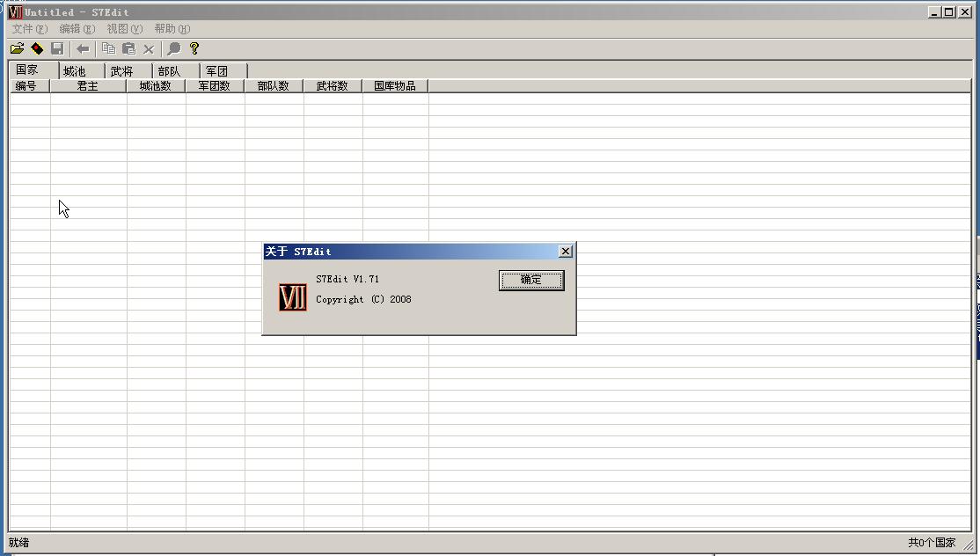The height and width of the screenshot is (556, 980).
Task: Click the red diamond toolbar icon
Action: click(38, 48)
